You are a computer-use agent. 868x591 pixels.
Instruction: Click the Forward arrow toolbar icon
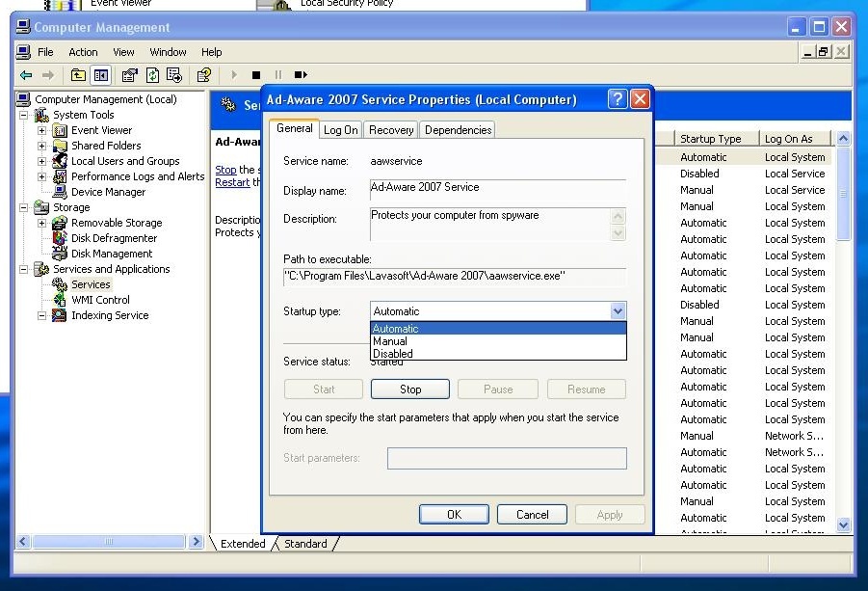tap(48, 75)
